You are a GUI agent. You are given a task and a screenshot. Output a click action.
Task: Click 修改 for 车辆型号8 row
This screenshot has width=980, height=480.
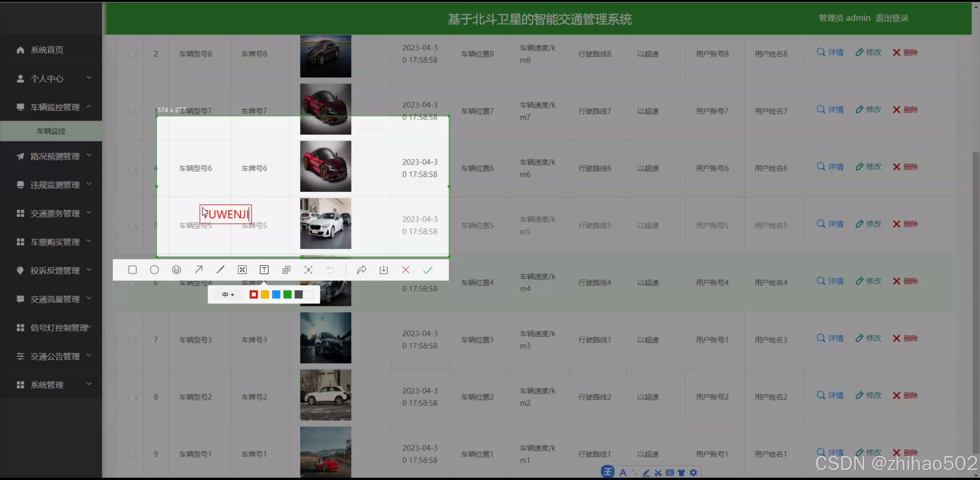click(x=869, y=52)
